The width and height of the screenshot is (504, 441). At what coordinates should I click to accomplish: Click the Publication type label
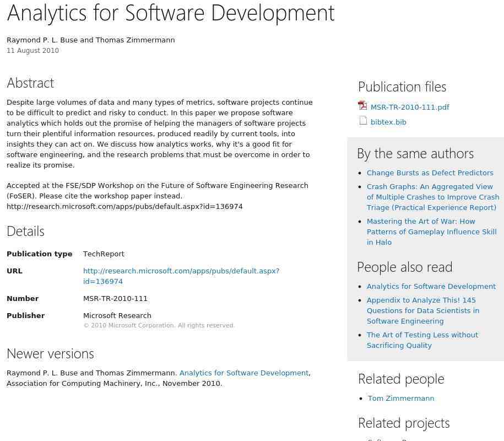40,254
